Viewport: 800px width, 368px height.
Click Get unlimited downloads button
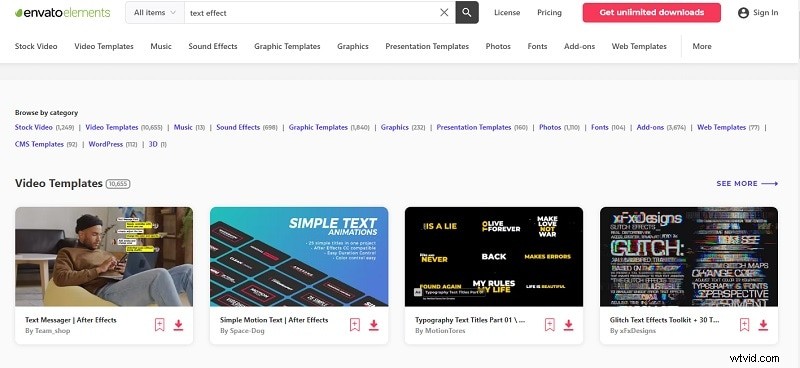click(652, 13)
